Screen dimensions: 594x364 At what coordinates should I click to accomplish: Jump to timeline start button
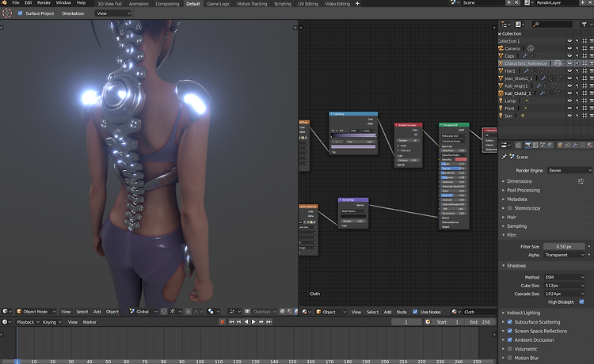coord(231,322)
